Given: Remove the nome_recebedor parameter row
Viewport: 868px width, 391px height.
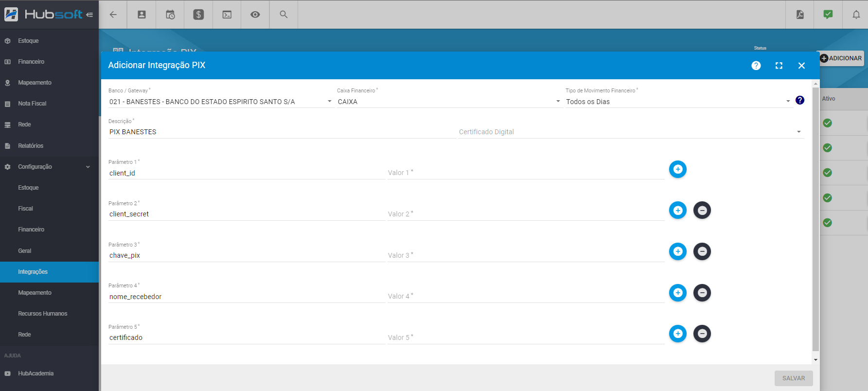Looking at the screenshot, I should click(702, 293).
